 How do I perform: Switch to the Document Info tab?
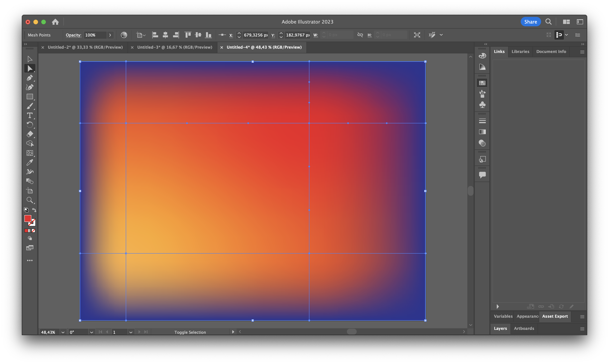551,52
